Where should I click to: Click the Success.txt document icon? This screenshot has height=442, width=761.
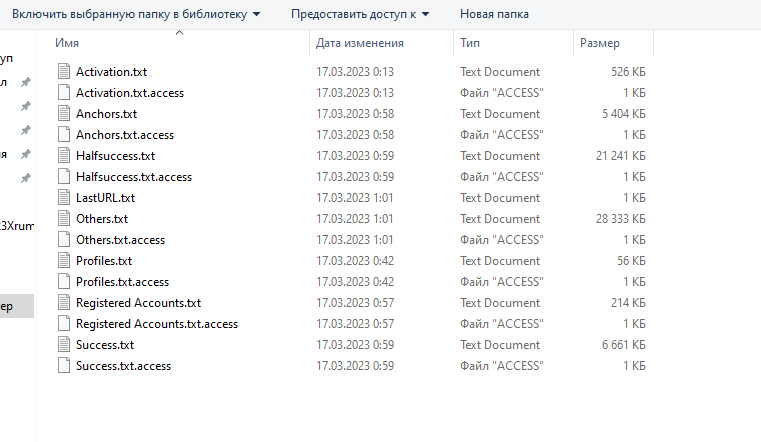(x=65, y=345)
